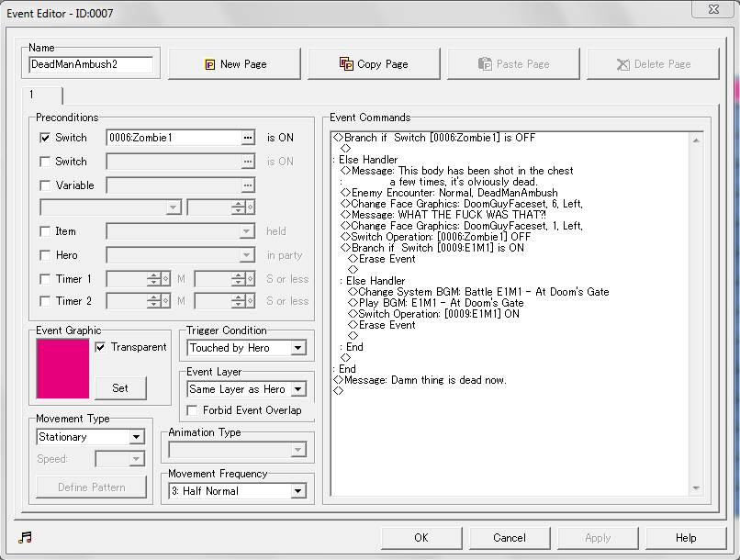Click the Set graphic button

120,387
